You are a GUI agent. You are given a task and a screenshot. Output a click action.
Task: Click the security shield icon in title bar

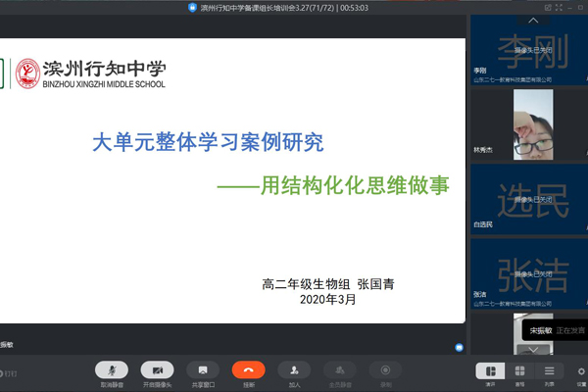point(192,8)
